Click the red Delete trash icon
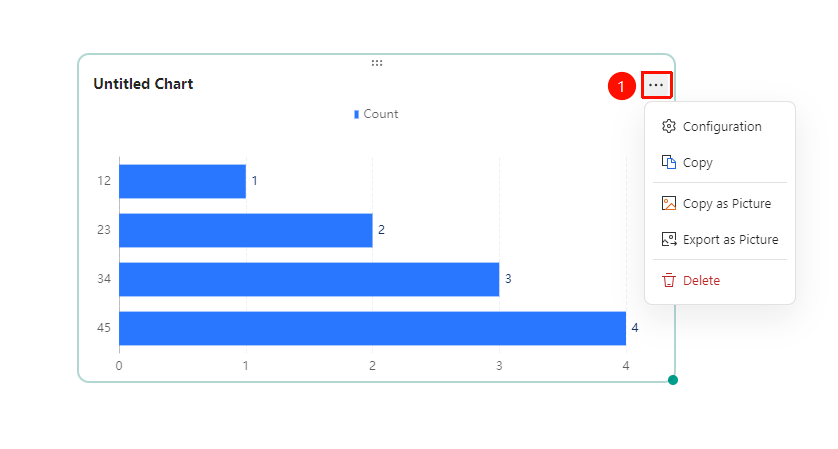 click(x=669, y=280)
